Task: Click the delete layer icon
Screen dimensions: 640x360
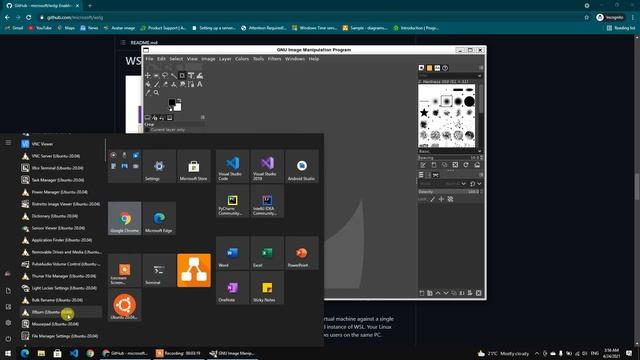Action: tap(478, 293)
